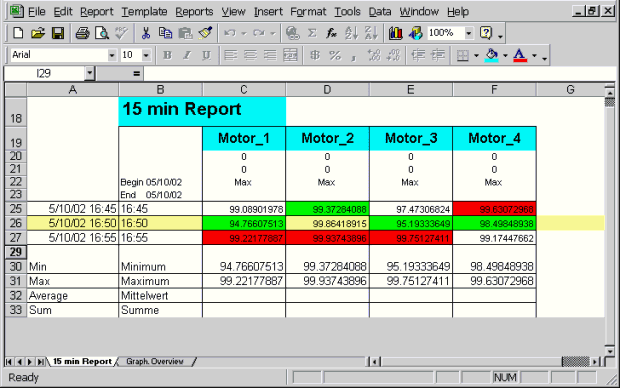This screenshot has height=388, width=620.
Task: Open the Template menu
Action: pos(144,12)
